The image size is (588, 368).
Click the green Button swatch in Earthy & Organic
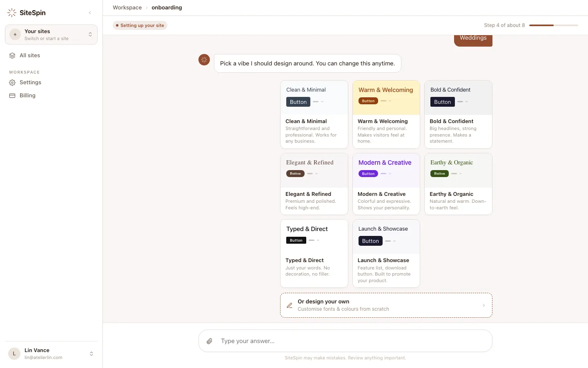[x=439, y=174]
